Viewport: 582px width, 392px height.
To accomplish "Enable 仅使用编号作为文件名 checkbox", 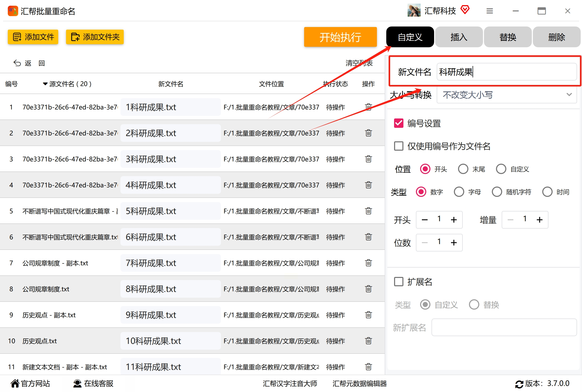I will click(x=399, y=146).
